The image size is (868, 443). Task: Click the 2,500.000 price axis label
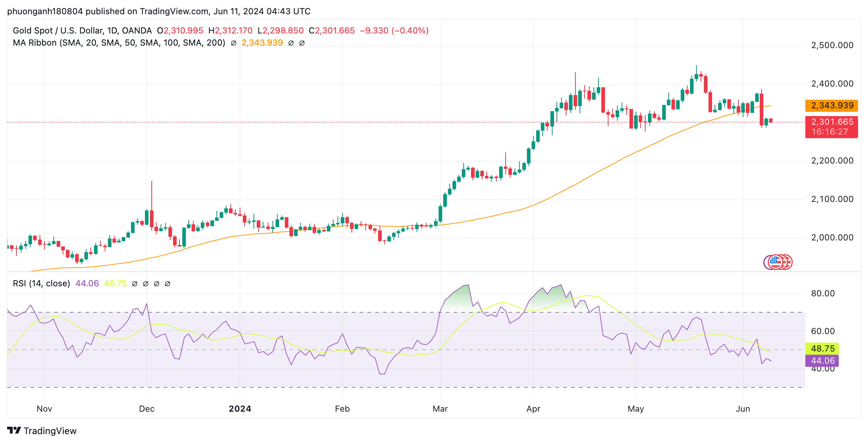pos(832,45)
